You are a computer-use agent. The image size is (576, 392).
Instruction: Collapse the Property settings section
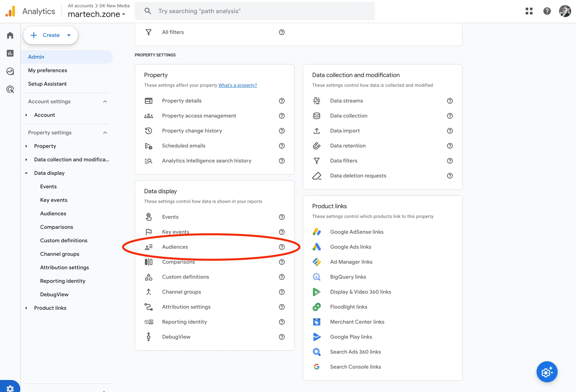pyautogui.click(x=105, y=133)
